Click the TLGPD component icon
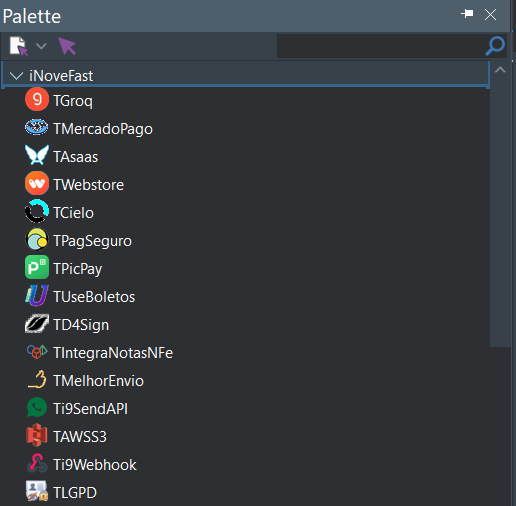The height and width of the screenshot is (506, 516). coord(37,491)
